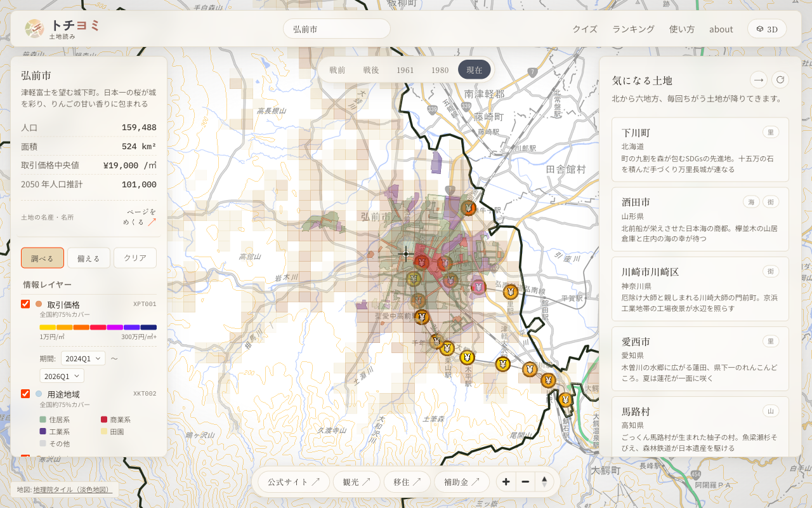Screen dimensions: 812x508
Task: Open the about menu item
Action: (x=721, y=29)
